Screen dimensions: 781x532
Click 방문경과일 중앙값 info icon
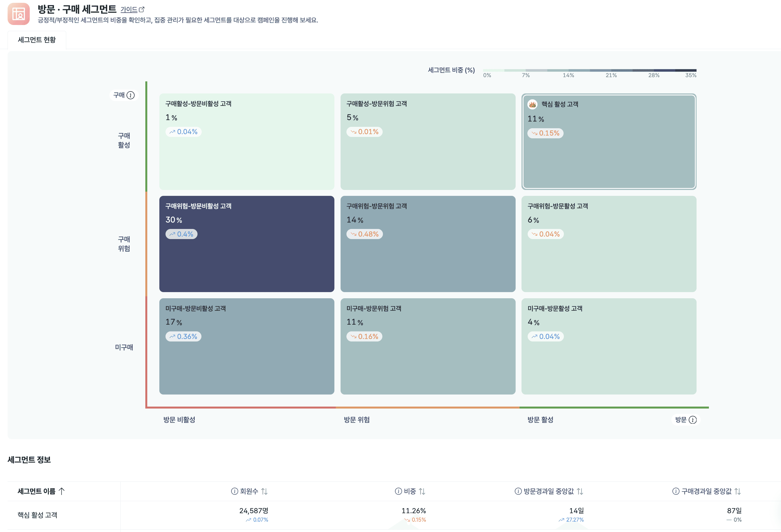(518, 491)
